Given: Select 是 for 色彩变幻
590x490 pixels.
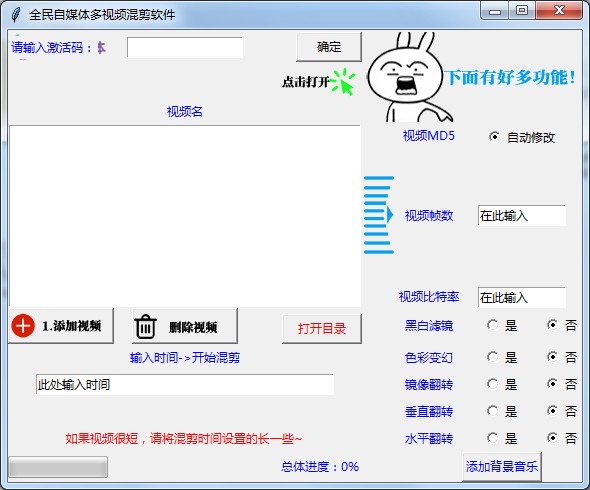Looking at the screenshot, I should pos(492,357).
